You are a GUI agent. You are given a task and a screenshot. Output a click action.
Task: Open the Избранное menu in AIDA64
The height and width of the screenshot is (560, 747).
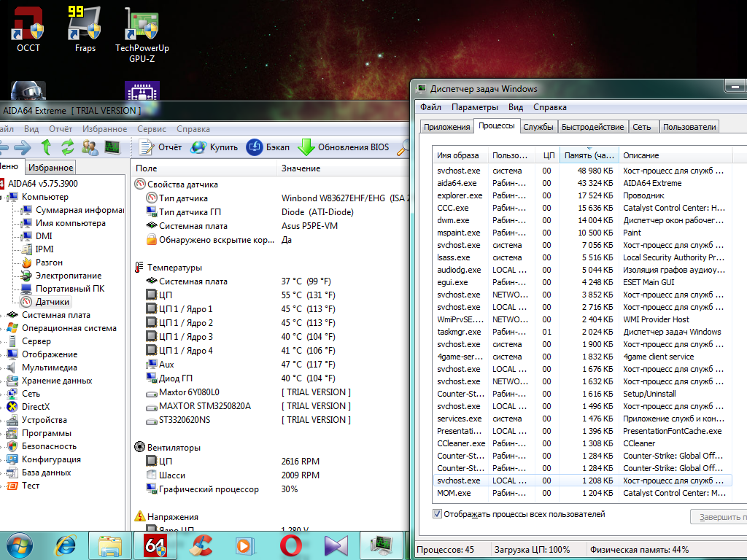(x=104, y=129)
